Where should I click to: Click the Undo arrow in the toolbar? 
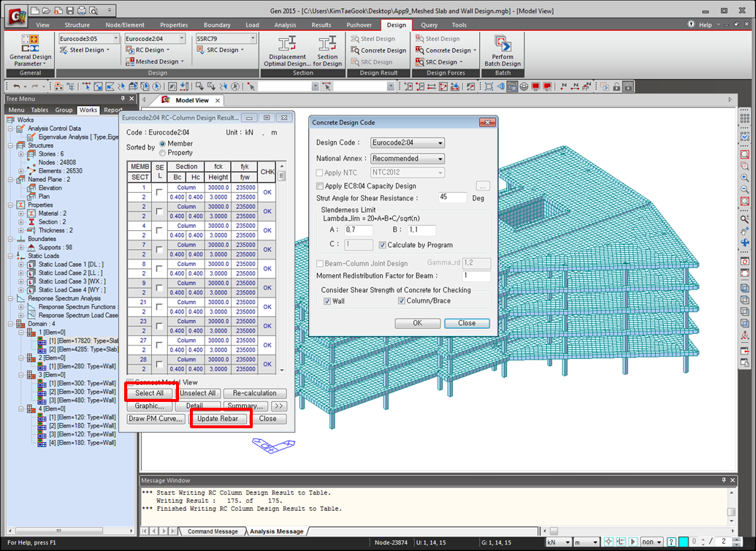(x=17, y=86)
